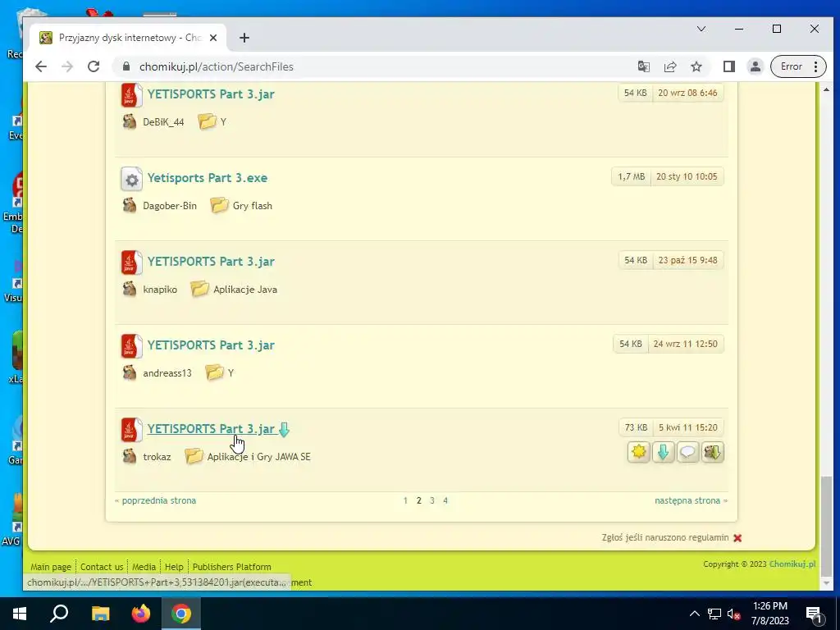
Task: Click the folder icon beside Gry flash
Action: coord(218,205)
